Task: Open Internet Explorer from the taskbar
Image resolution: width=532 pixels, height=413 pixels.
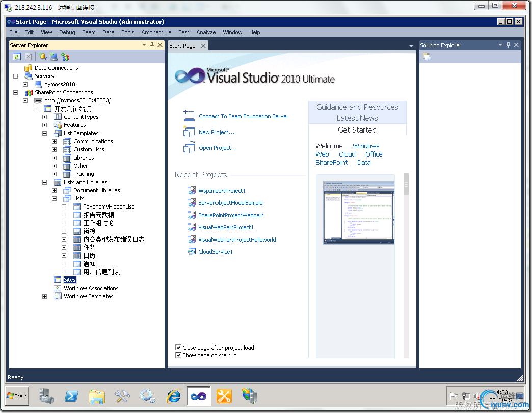Action: tap(174, 396)
